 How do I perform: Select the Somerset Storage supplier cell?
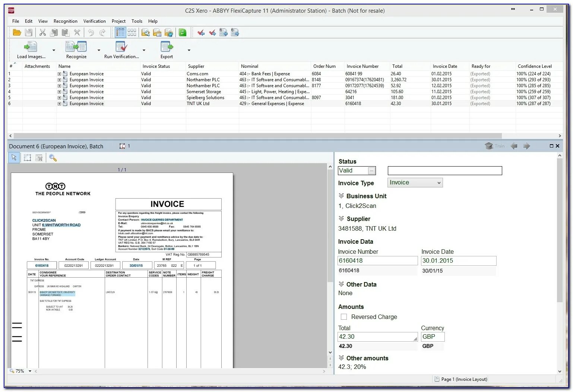[x=204, y=92]
